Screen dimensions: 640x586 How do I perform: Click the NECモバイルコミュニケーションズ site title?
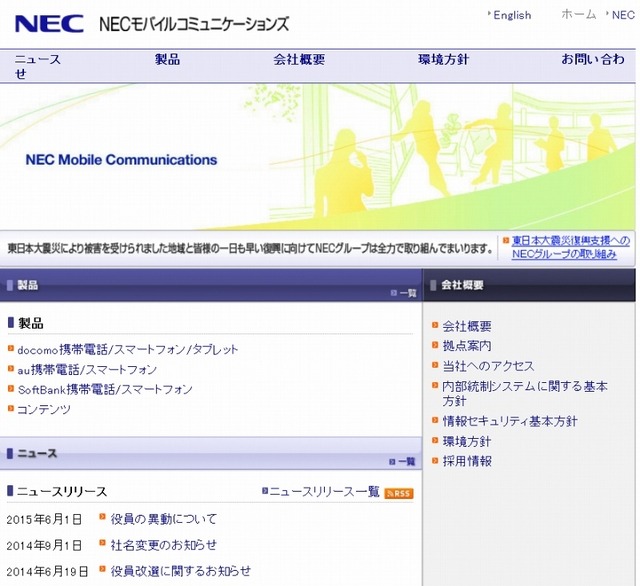pos(194,24)
